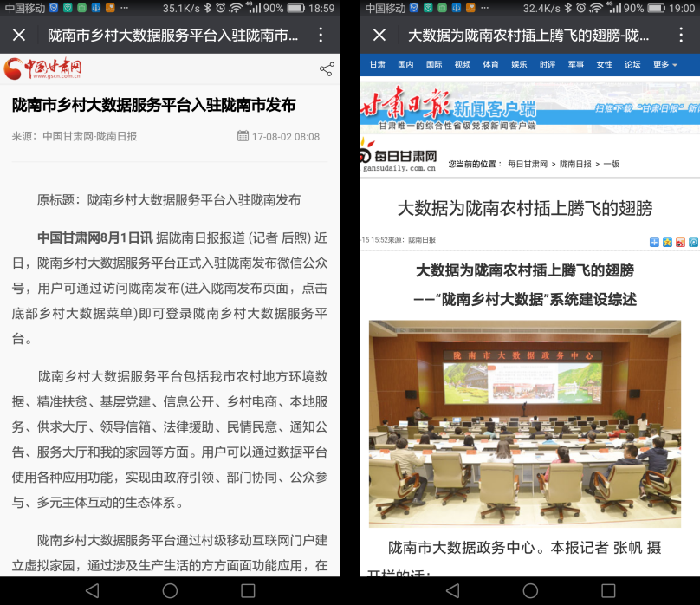Open the 每日甘肃网 logo link
The height and width of the screenshot is (605, 700).
(x=399, y=157)
